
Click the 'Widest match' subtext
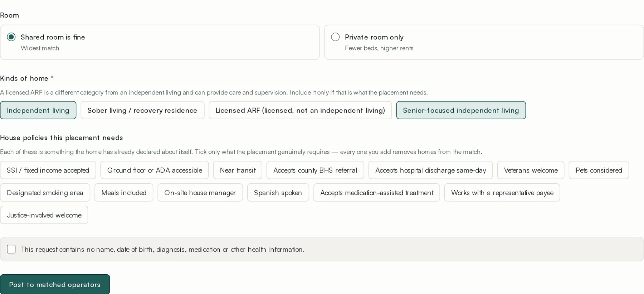pyautogui.click(x=40, y=48)
